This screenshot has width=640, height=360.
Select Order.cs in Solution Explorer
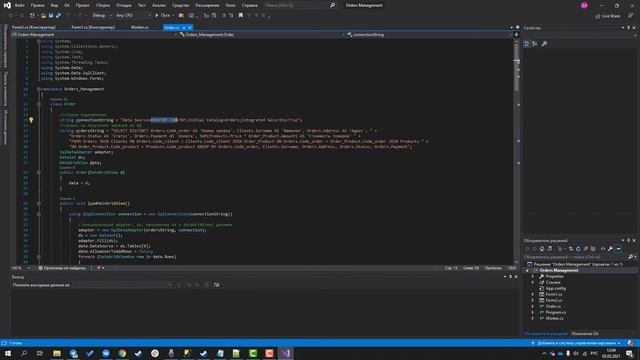[553, 306]
